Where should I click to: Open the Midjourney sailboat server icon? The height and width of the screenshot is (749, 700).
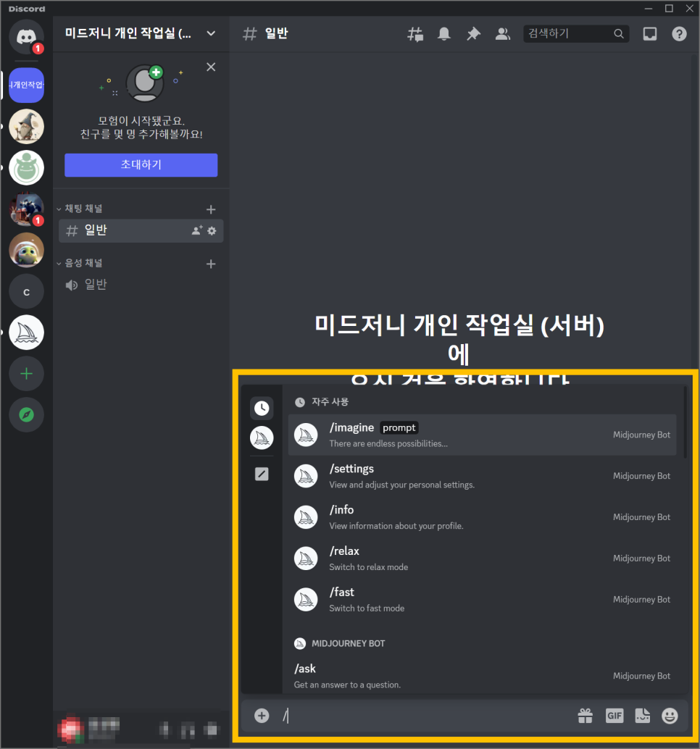click(x=26, y=332)
